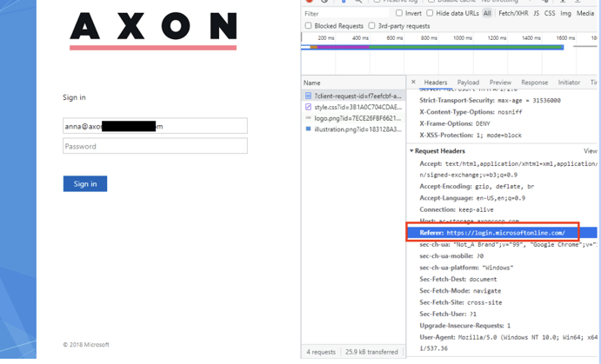Click the sec-ch-ua-platform "Windows" line

(466, 268)
